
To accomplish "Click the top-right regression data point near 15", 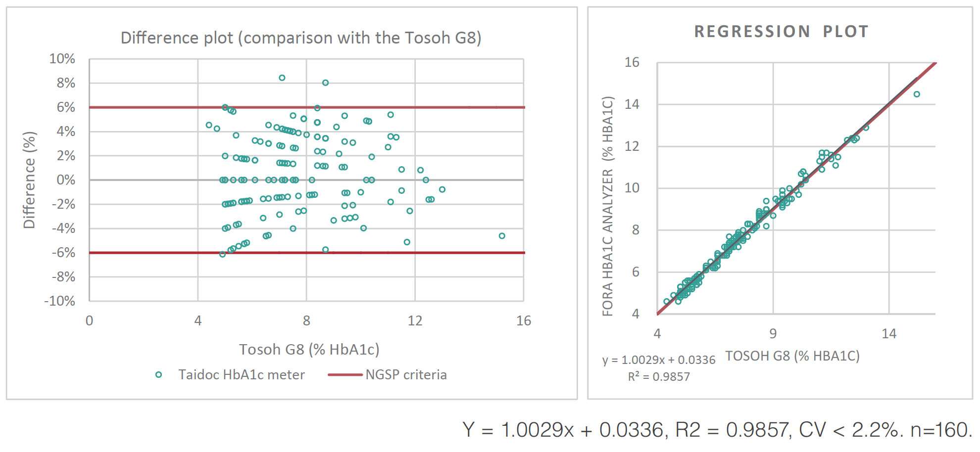I will pyautogui.click(x=917, y=94).
